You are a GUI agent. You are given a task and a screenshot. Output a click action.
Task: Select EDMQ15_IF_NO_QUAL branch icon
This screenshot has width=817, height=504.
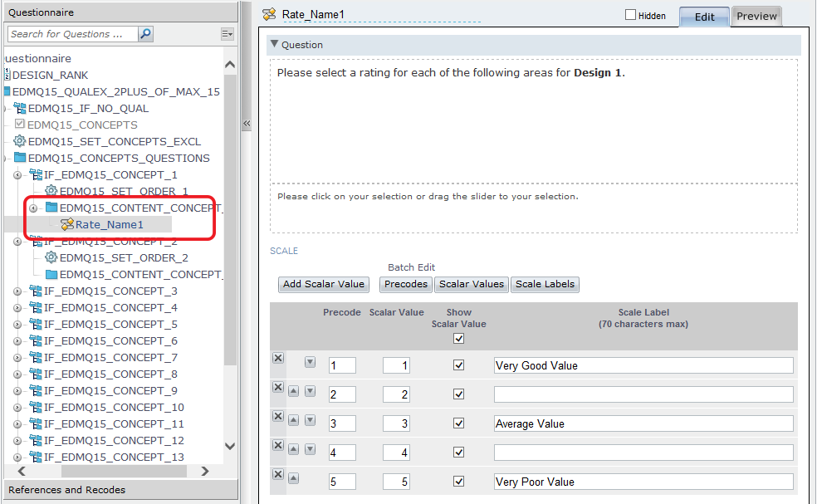click(x=20, y=108)
